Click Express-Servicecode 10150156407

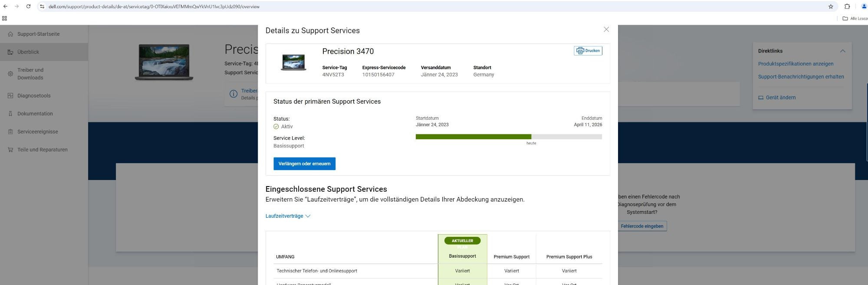tap(378, 75)
